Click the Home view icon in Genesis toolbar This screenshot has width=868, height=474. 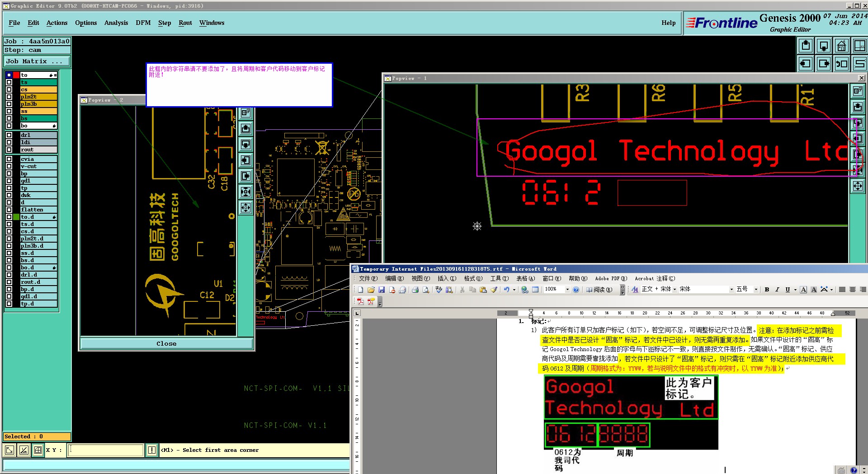pyautogui.click(x=841, y=46)
